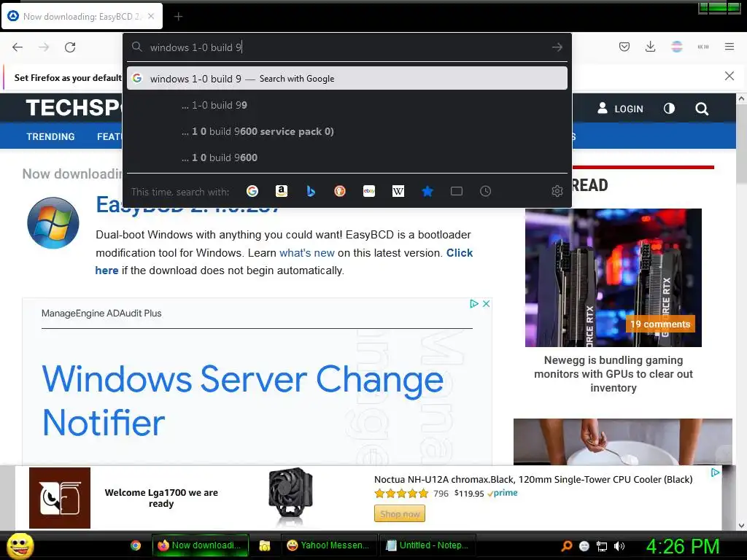This screenshot has height=560, width=747.
Task: Open the smiley face start button
Action: (20, 545)
